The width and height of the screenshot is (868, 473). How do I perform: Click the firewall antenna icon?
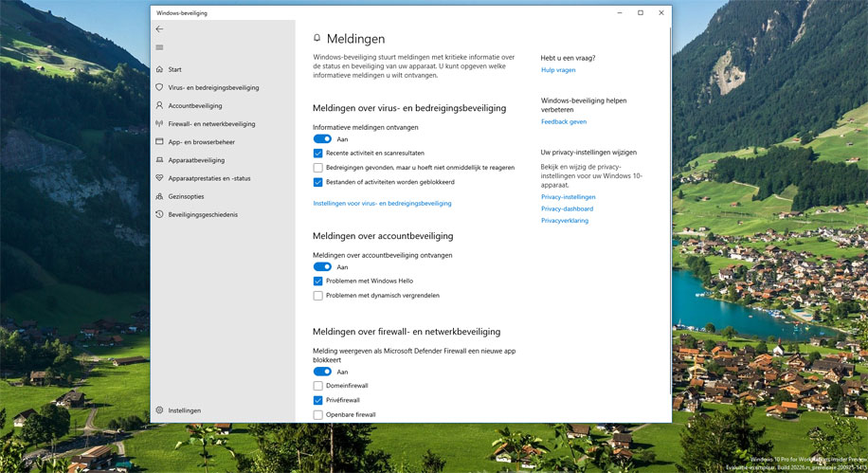coord(159,123)
